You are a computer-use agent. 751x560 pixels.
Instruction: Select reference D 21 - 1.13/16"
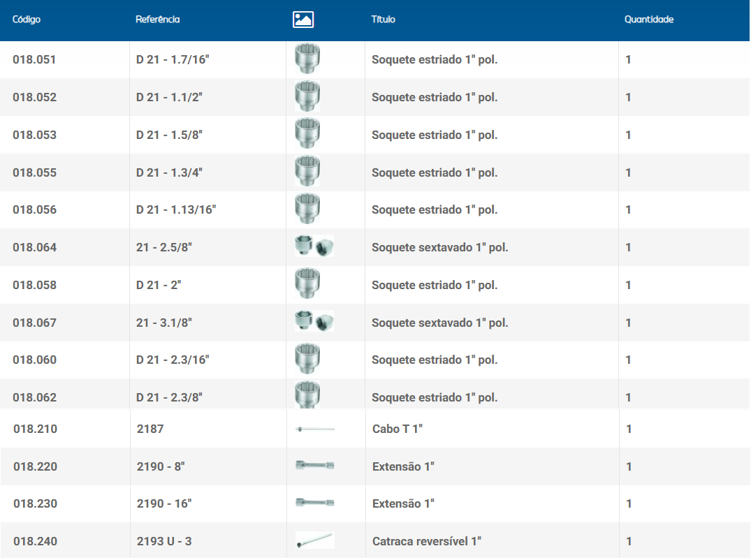click(x=176, y=209)
